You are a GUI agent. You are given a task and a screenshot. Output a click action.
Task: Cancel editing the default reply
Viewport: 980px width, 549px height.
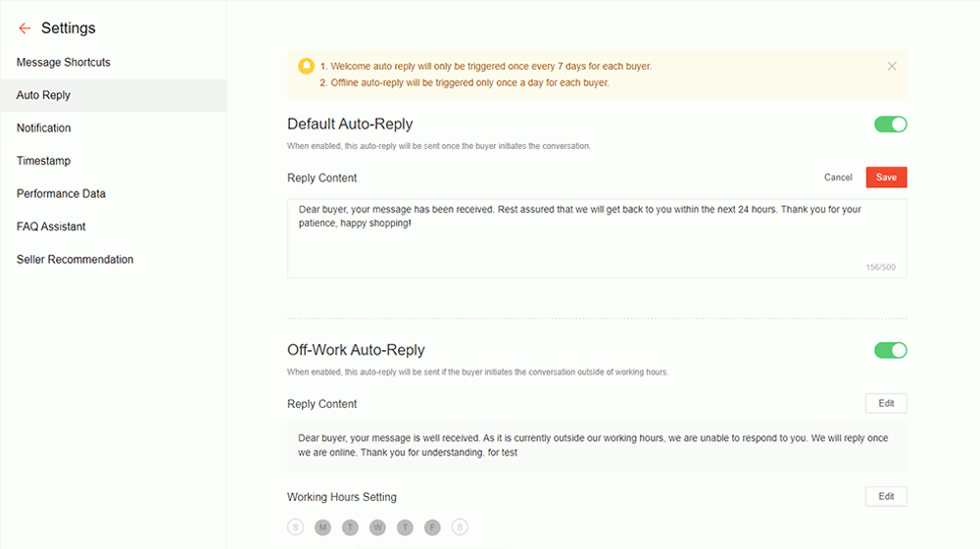(838, 177)
